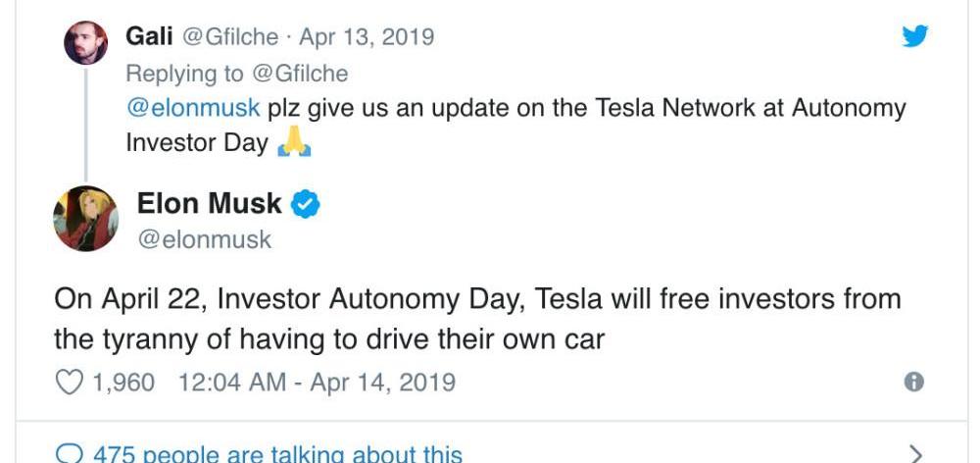Open Elon Musk's profile avatar
Screen dimensions: 980x463
pos(85,218)
